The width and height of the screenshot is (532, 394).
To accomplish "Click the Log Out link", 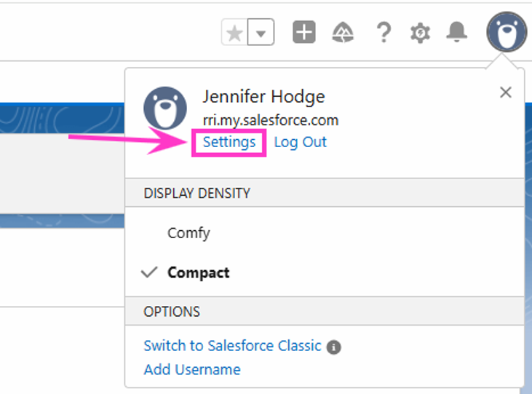I will coord(301,142).
